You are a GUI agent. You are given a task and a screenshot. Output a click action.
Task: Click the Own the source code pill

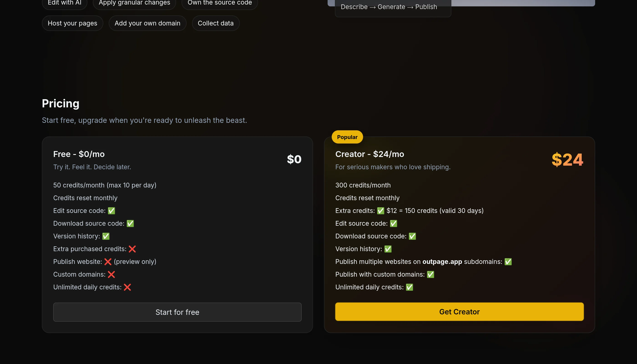pyautogui.click(x=220, y=3)
